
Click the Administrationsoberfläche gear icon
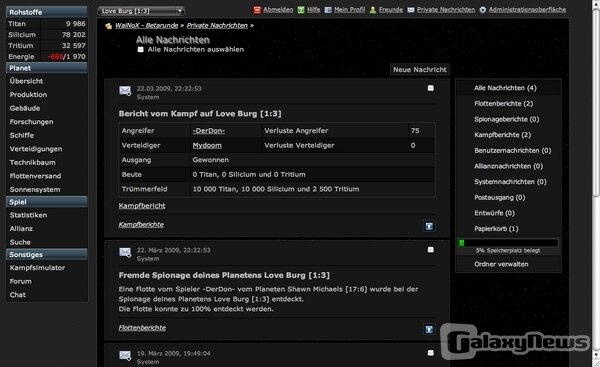point(483,10)
